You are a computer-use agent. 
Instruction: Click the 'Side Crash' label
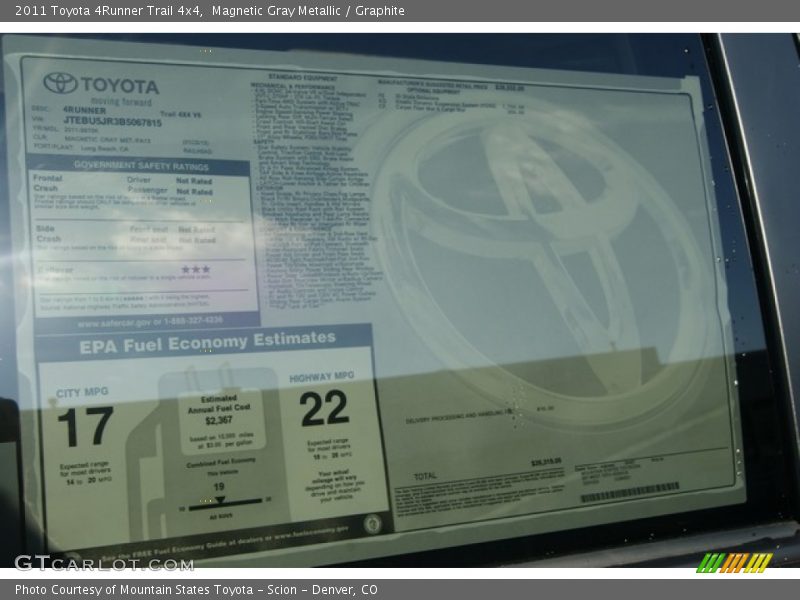pyautogui.click(x=48, y=234)
